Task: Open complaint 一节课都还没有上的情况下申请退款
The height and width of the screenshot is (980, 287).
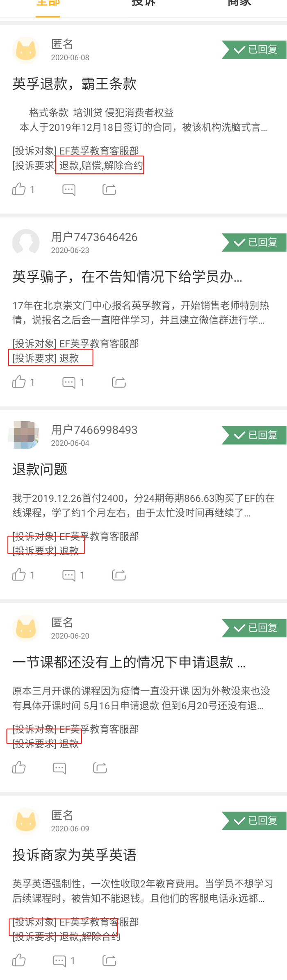Action: pyautogui.click(x=129, y=662)
